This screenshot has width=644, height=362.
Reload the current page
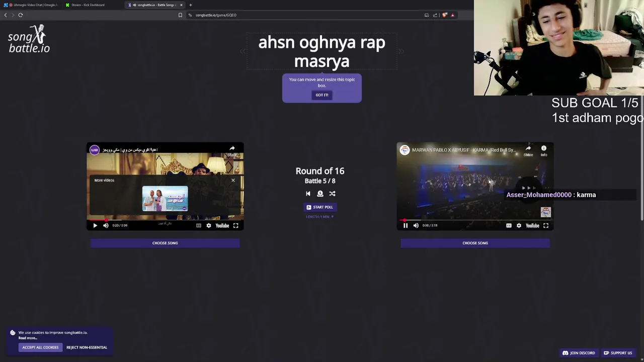[x=21, y=15]
